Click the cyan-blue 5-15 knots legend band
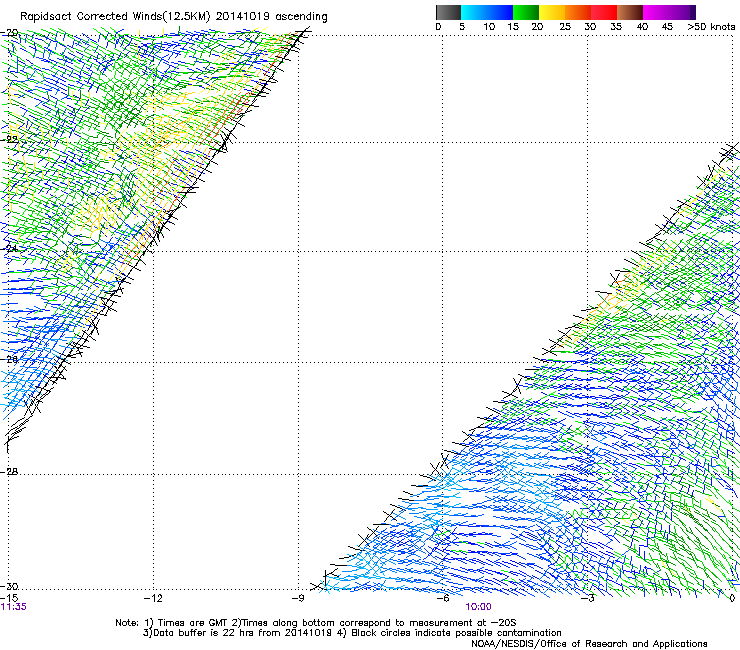The image size is (740, 650). pyautogui.click(x=487, y=12)
